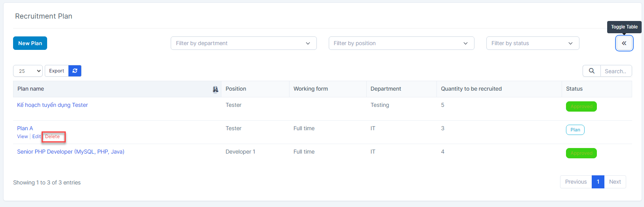Focus the Search input field
The width and height of the screenshot is (644, 207).
[615, 71]
